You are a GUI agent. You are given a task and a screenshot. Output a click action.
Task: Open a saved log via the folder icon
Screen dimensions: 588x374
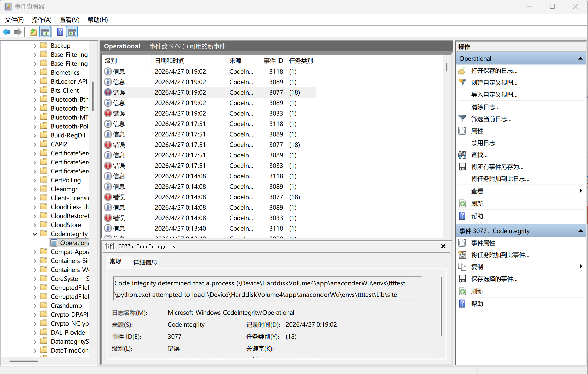pyautogui.click(x=33, y=32)
